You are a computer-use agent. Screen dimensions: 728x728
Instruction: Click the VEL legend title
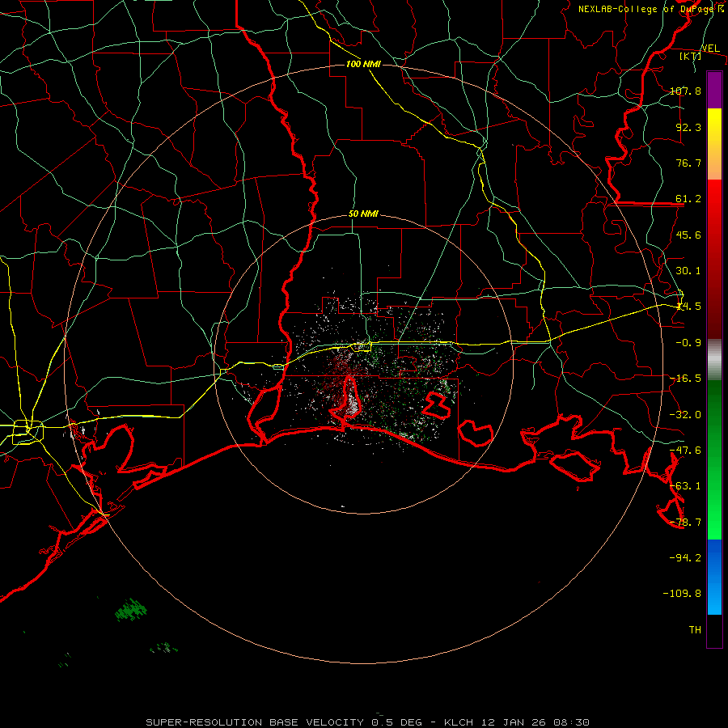point(710,49)
